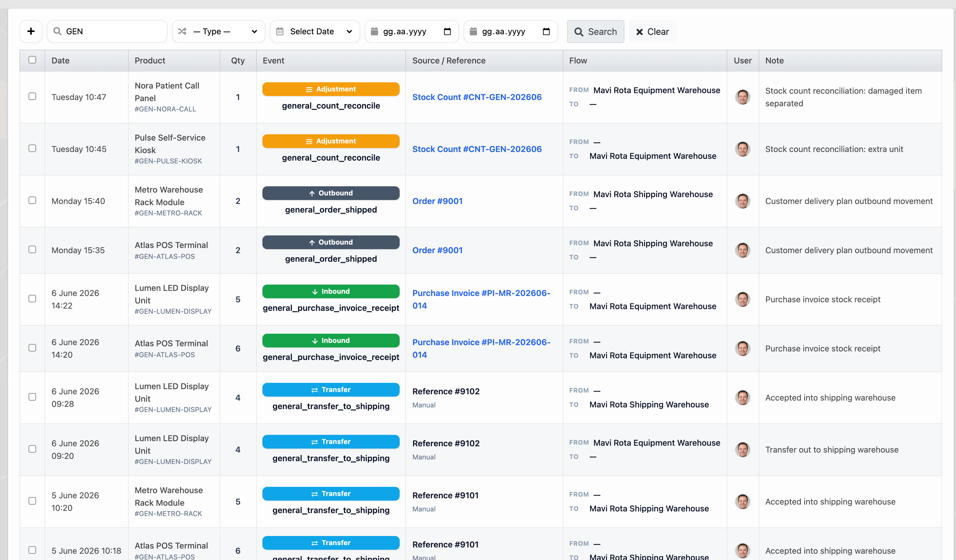Click the plus add button
The image size is (956, 560).
tap(31, 31)
